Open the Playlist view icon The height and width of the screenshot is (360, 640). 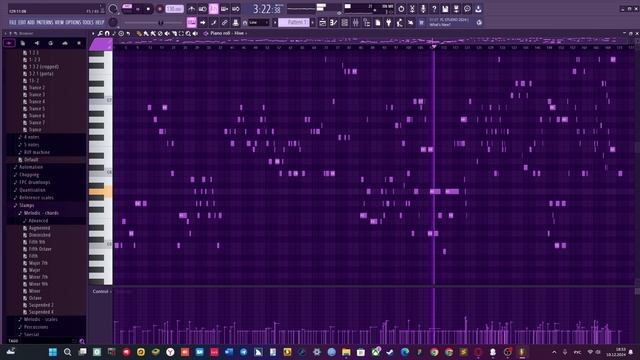(322, 22)
